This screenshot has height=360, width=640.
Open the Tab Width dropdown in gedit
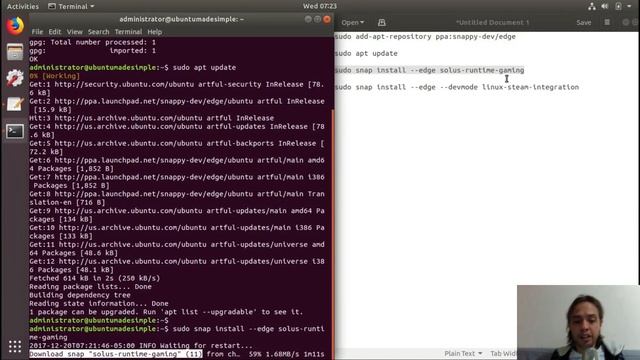[503, 353]
